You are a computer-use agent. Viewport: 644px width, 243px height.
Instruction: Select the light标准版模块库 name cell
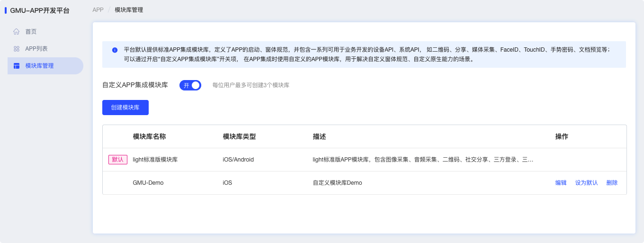[155, 160]
